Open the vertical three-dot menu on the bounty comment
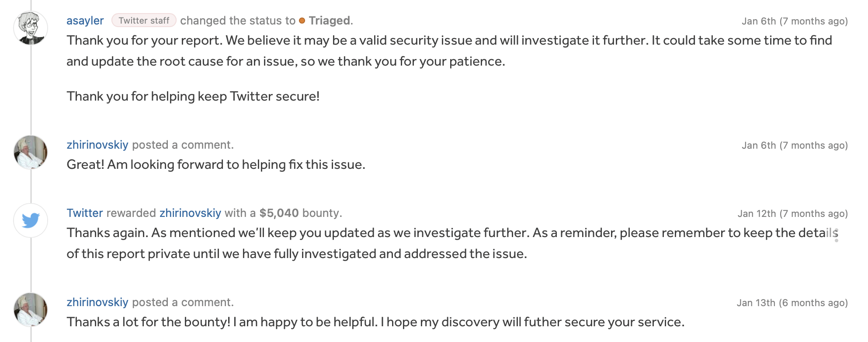868x342 pixels. pyautogui.click(x=836, y=235)
